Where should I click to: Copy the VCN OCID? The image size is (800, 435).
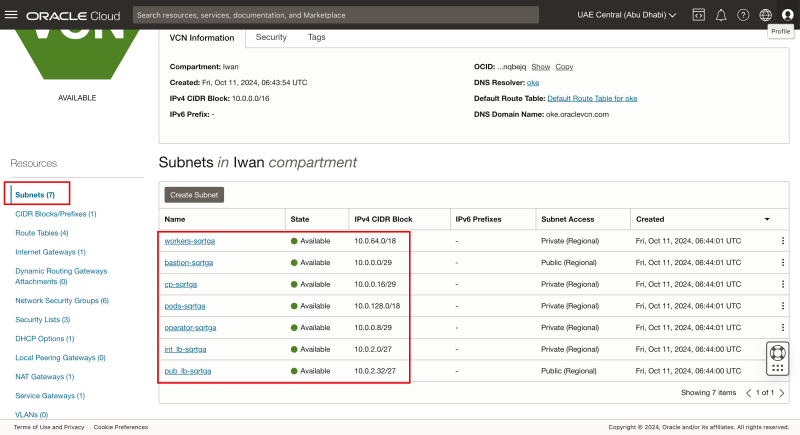coord(564,66)
